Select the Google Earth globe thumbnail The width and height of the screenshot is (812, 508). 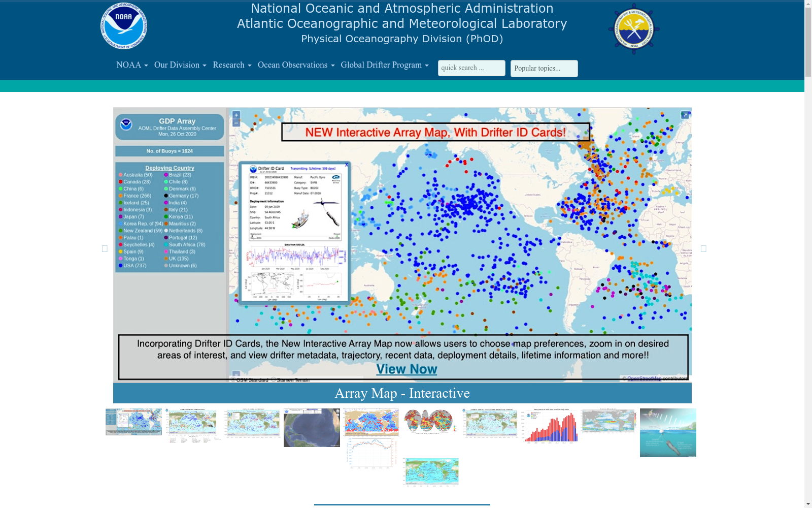312,428
